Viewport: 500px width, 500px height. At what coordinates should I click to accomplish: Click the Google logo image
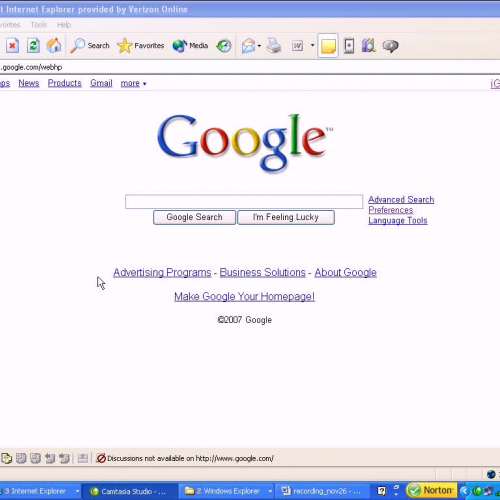[245, 143]
